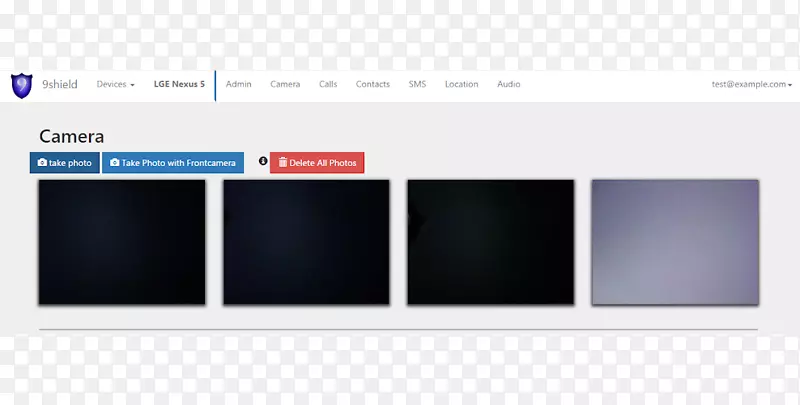Select the LGE Nexus 5 device
The width and height of the screenshot is (800, 405).
click(x=179, y=85)
